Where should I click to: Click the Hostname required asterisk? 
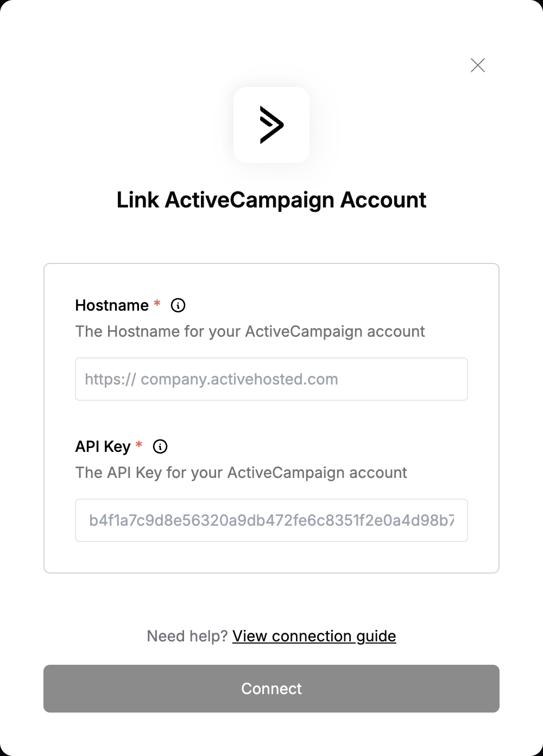pos(157,304)
